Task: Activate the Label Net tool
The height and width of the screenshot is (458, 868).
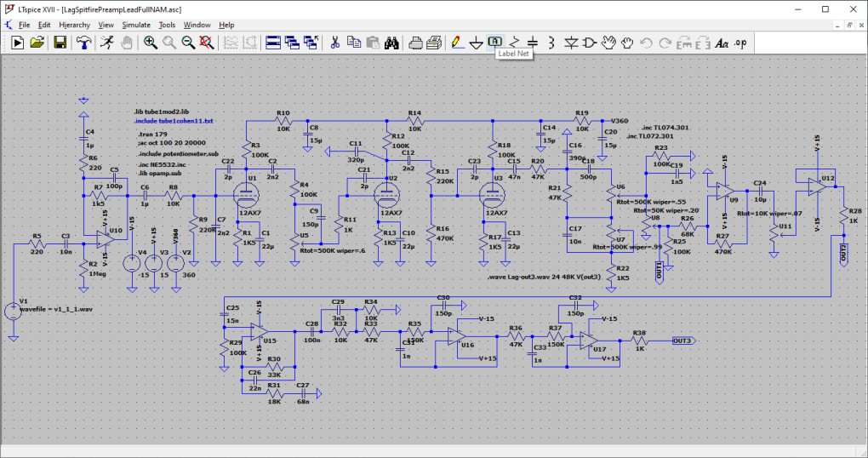Action: pyautogui.click(x=495, y=42)
